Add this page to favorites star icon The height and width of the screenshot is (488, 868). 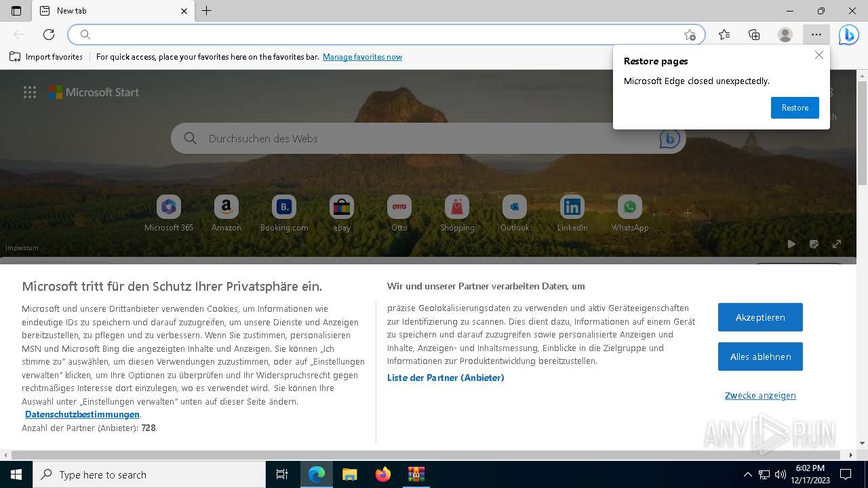[x=690, y=35]
